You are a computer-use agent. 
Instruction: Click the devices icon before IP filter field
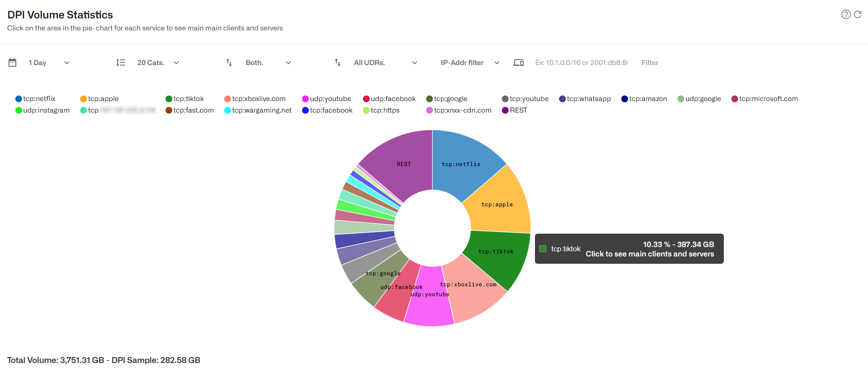coord(519,62)
